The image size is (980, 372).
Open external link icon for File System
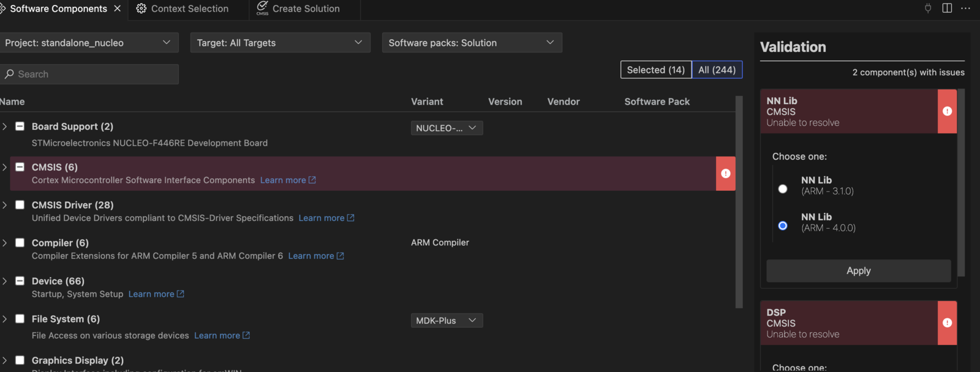pos(246,335)
